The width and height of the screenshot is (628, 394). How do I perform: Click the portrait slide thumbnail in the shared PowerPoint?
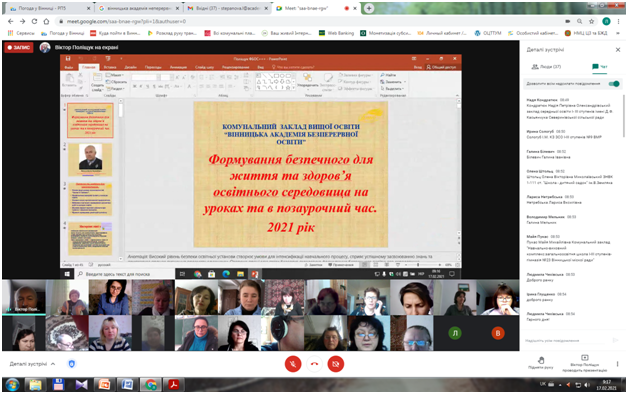pyautogui.click(x=90, y=160)
